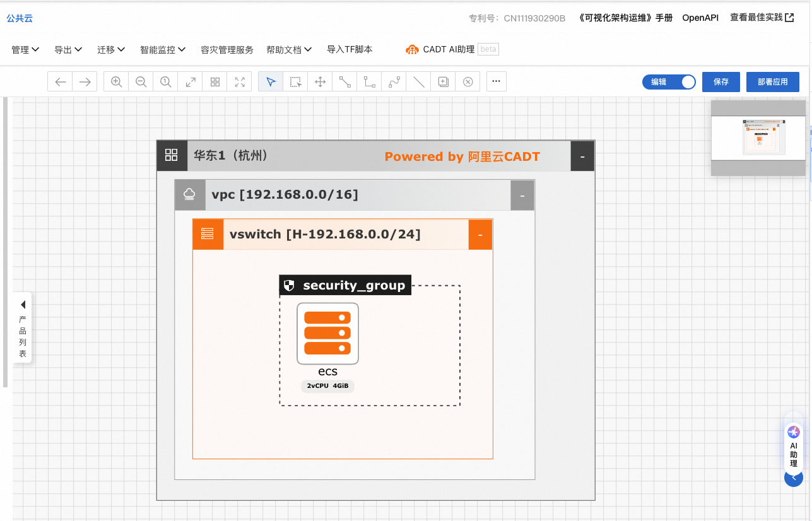Screen dimensions: 812x521
Task: Choose the curved connector tool
Action: (x=394, y=81)
